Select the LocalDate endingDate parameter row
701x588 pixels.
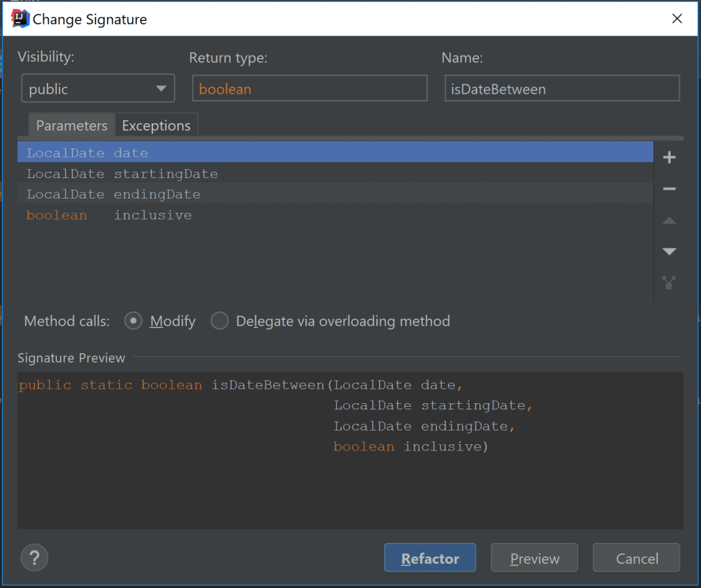pyautogui.click(x=335, y=194)
